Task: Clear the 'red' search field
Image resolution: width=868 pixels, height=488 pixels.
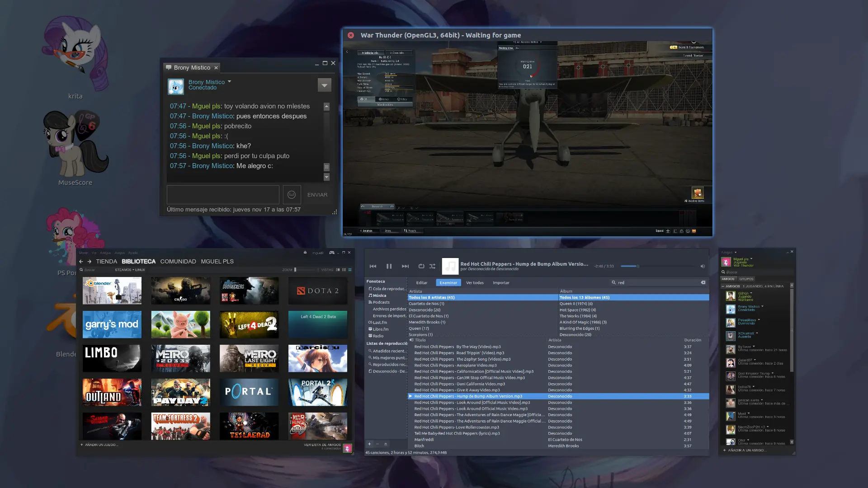Action: [x=703, y=282]
